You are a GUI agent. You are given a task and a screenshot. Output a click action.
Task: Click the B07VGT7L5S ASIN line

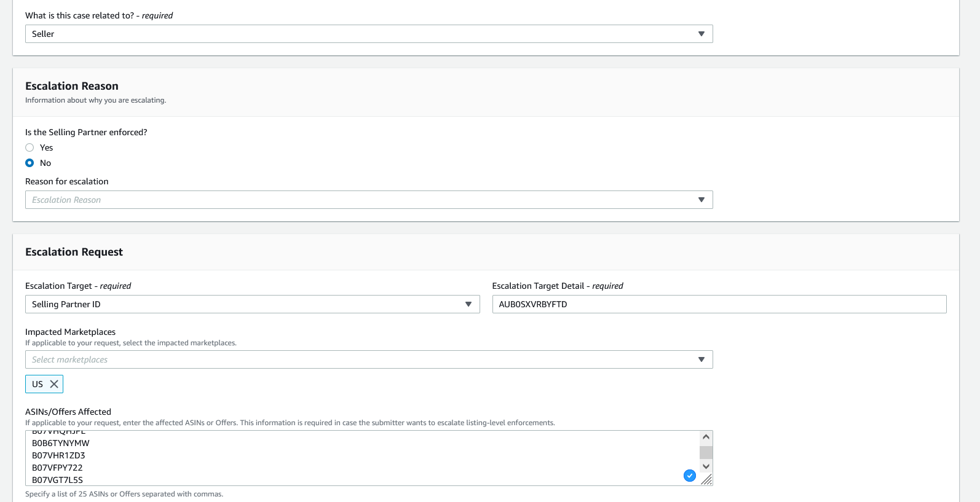click(57, 480)
